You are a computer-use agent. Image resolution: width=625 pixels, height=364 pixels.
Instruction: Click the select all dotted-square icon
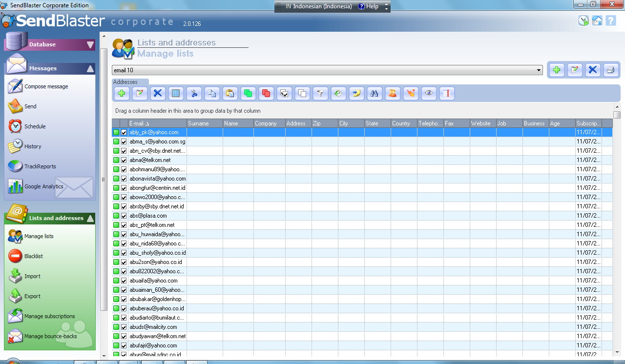[176, 93]
